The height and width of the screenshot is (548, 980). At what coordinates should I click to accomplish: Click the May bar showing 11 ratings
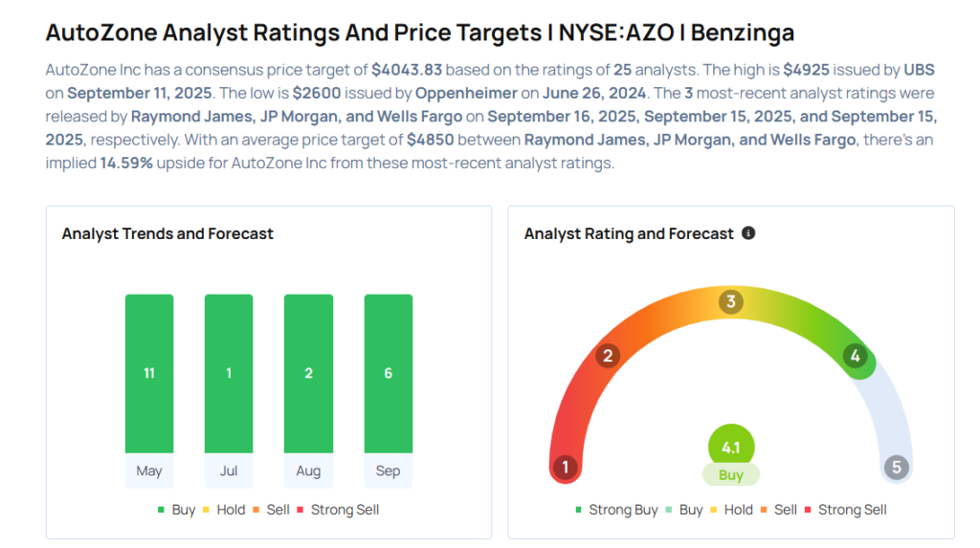(149, 373)
